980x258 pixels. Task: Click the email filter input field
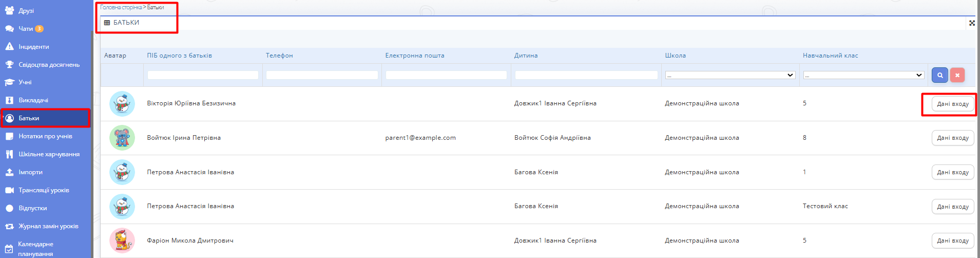tap(446, 75)
